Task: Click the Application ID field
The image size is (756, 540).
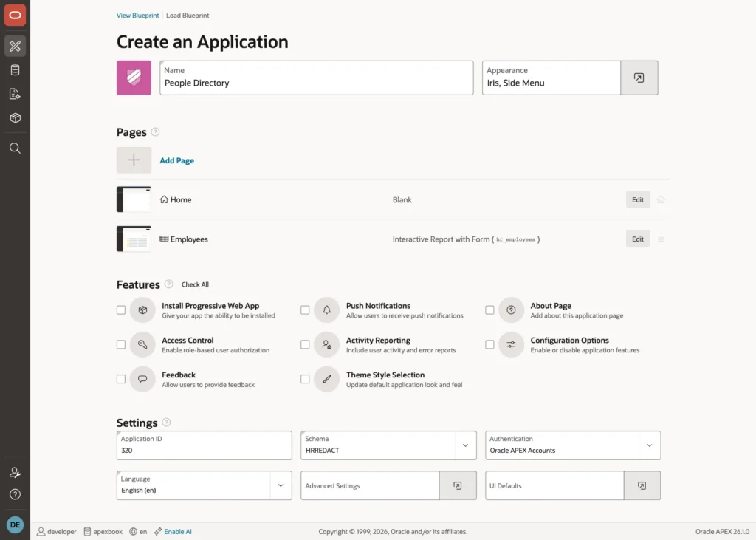Action: pyautogui.click(x=205, y=445)
